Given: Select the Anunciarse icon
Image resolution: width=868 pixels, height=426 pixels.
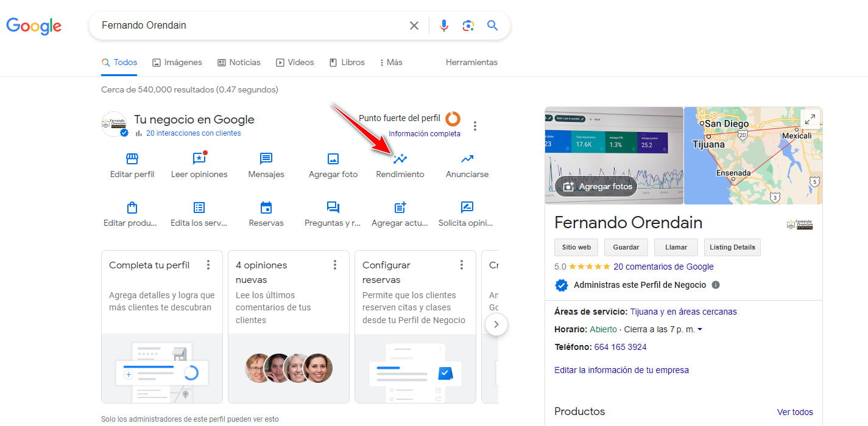Looking at the screenshot, I should click(x=466, y=159).
